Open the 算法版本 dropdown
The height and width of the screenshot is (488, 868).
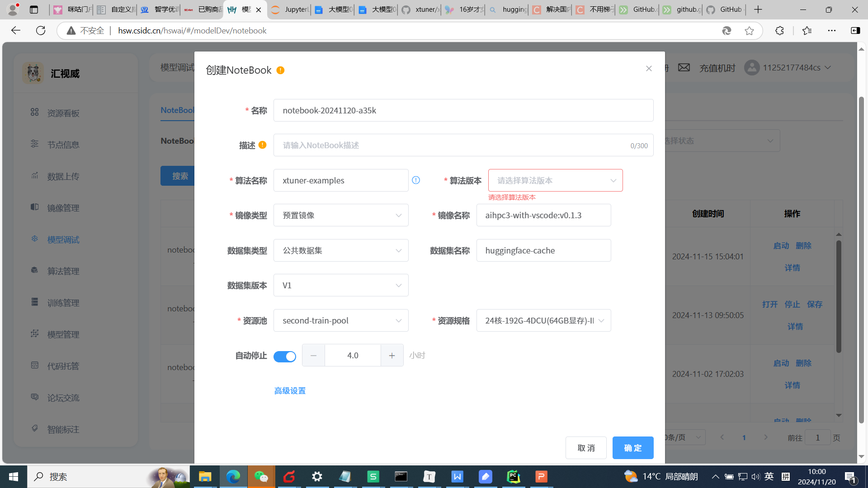[555, 180]
